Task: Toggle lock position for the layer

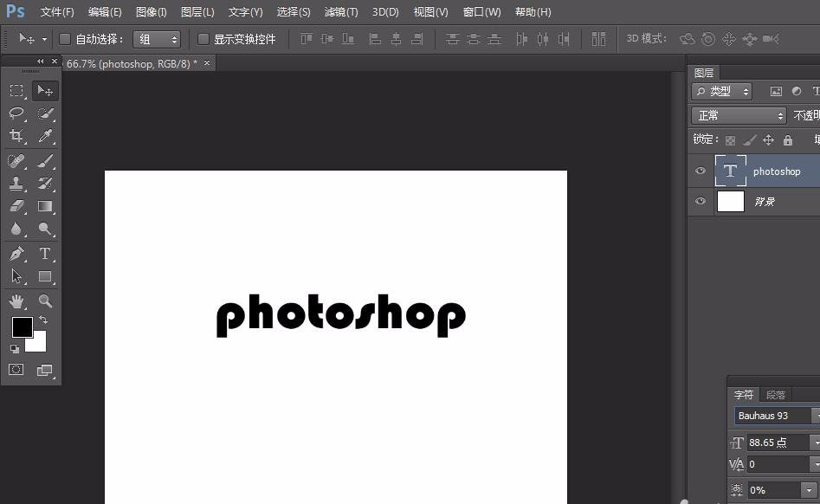Action: [768, 140]
